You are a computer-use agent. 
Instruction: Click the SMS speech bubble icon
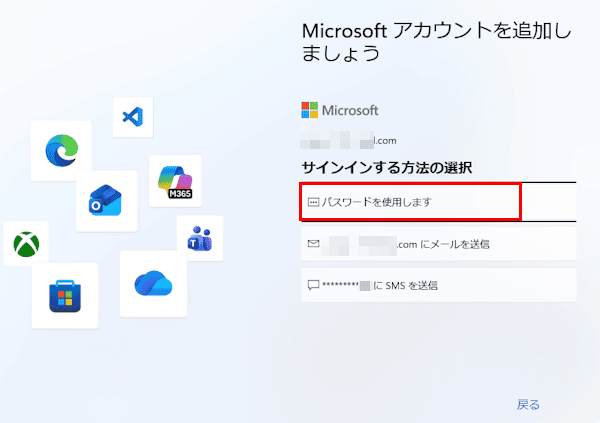click(x=313, y=285)
